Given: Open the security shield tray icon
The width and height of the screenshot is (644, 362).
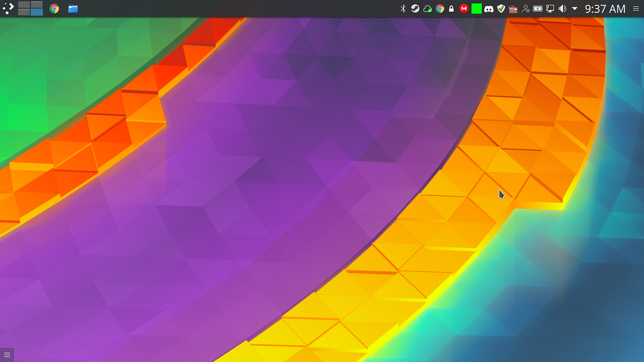Looking at the screenshot, I should pos(501,9).
